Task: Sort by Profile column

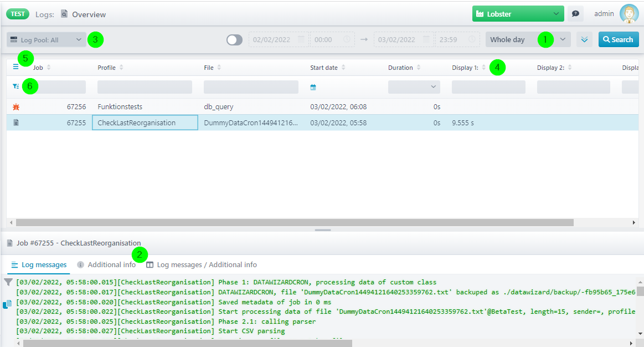Action: coord(121,68)
